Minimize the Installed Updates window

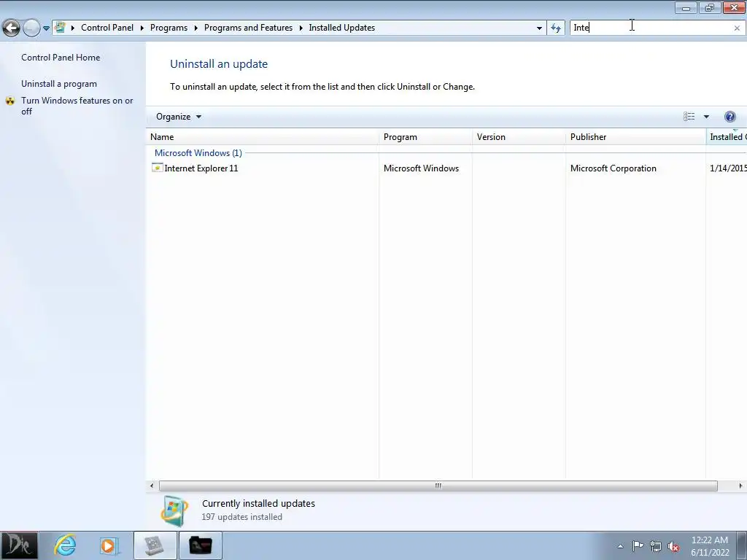[686, 7]
